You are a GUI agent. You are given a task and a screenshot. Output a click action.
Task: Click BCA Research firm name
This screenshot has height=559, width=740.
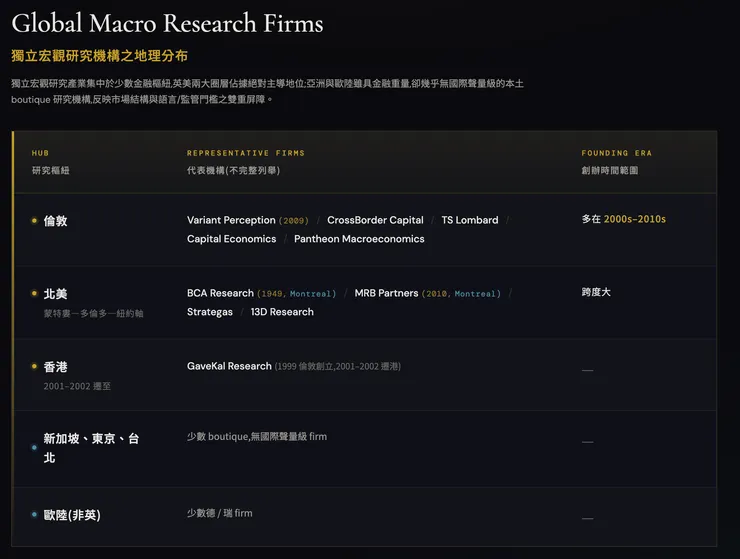point(220,293)
